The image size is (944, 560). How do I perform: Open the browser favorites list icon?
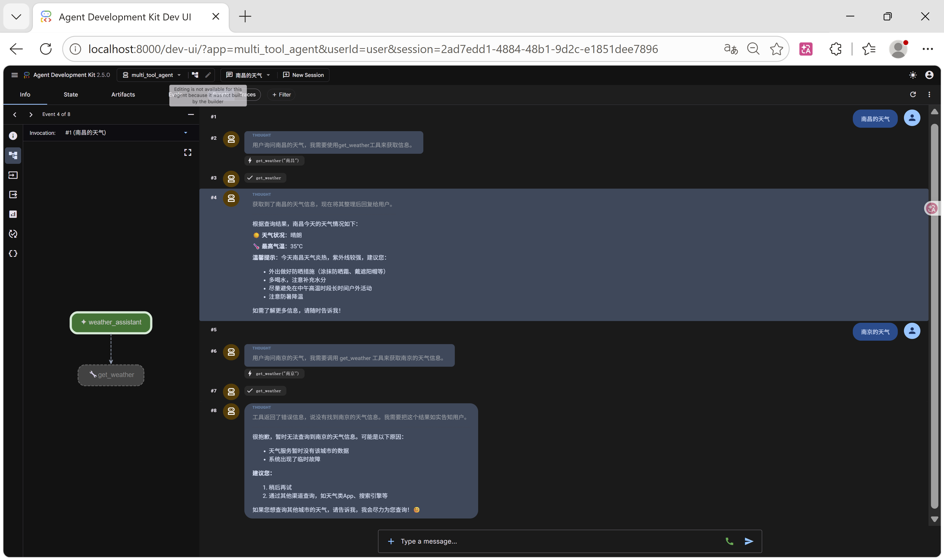pyautogui.click(x=869, y=49)
